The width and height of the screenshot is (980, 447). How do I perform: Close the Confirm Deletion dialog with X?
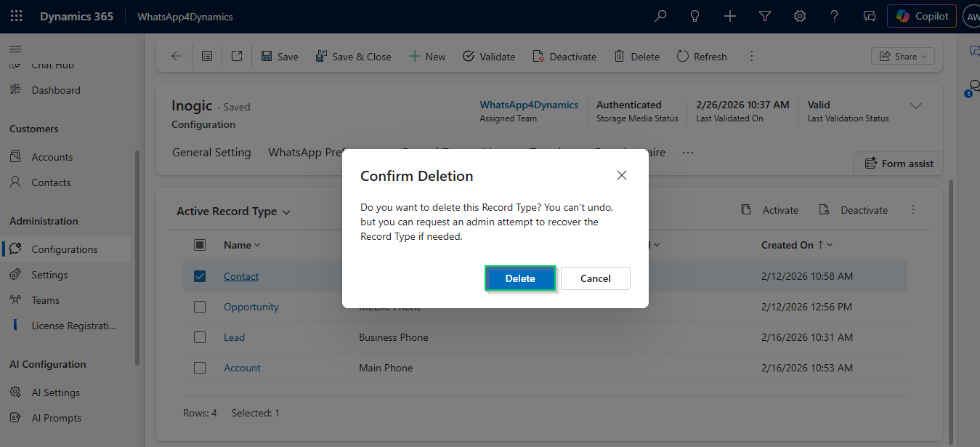click(x=621, y=175)
